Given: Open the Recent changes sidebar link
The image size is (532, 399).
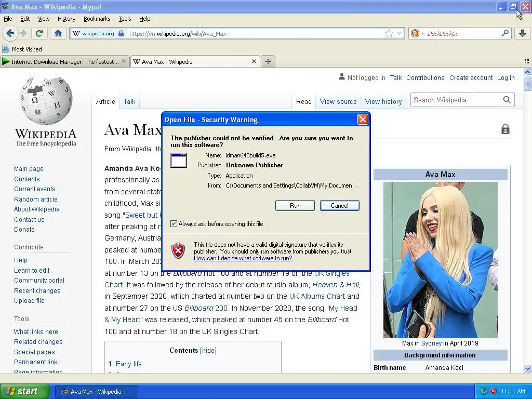Looking at the screenshot, I should 37,291.
